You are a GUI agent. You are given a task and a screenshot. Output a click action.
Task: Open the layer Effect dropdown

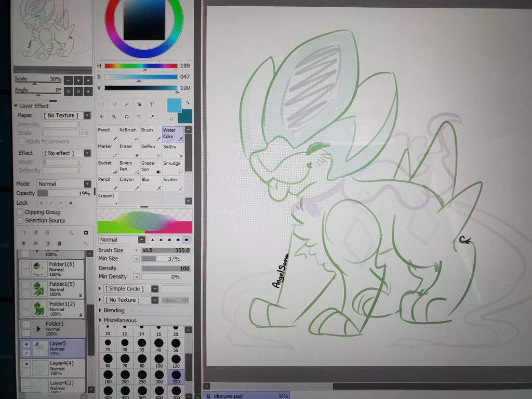[x=87, y=153]
